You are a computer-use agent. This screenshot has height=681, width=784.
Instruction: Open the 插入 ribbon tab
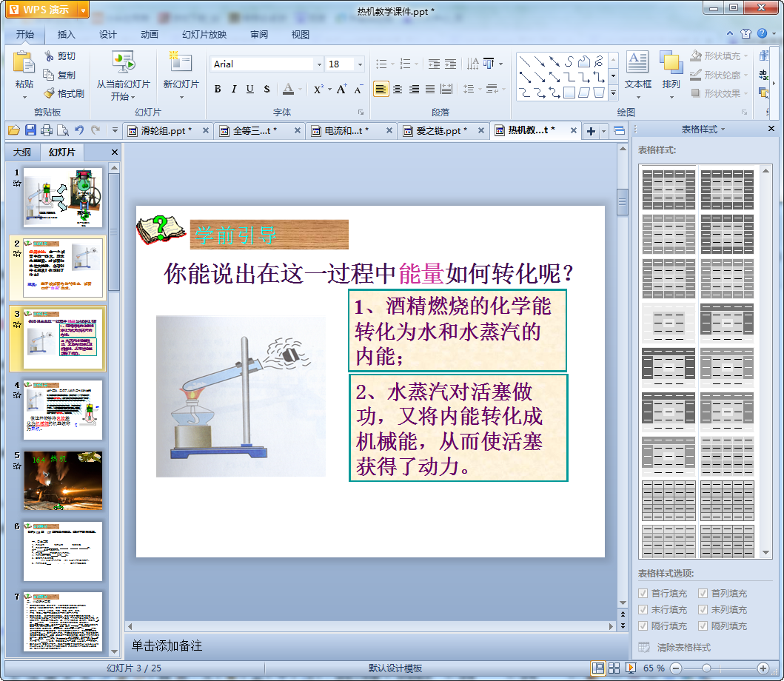click(x=66, y=35)
